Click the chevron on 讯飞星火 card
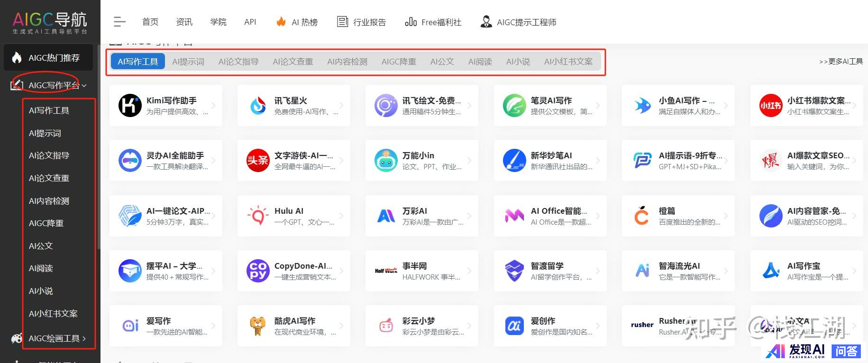This screenshot has width=868, height=363. [341, 105]
